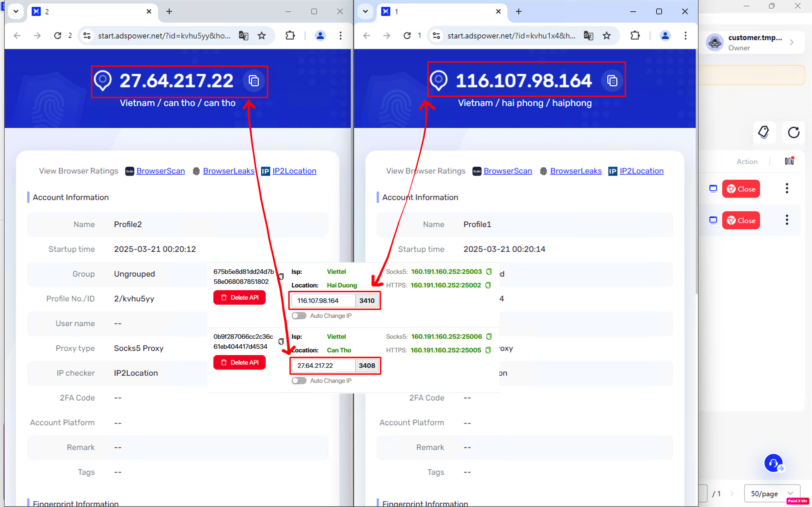Expand tab search dropdown in Profile2 window
812x507 pixels.
tap(16, 11)
